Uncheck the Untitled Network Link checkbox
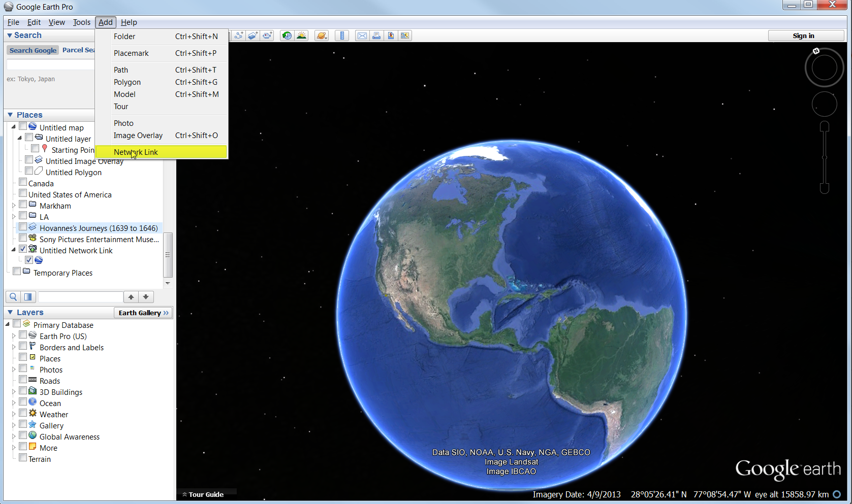Viewport: 852px width, 504px height. [x=23, y=249]
